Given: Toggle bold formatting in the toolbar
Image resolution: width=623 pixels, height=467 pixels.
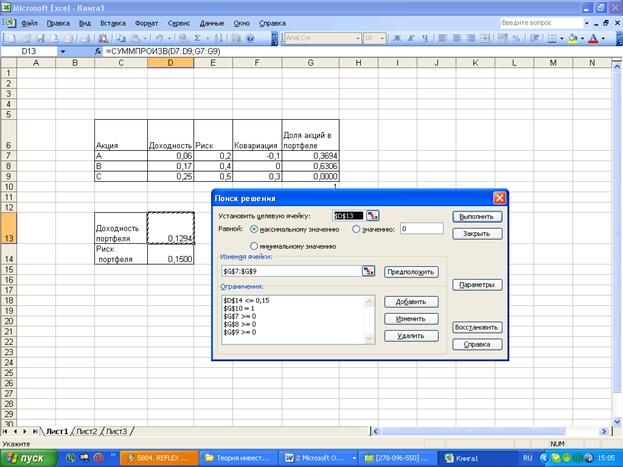Looking at the screenshot, I should (397, 38).
